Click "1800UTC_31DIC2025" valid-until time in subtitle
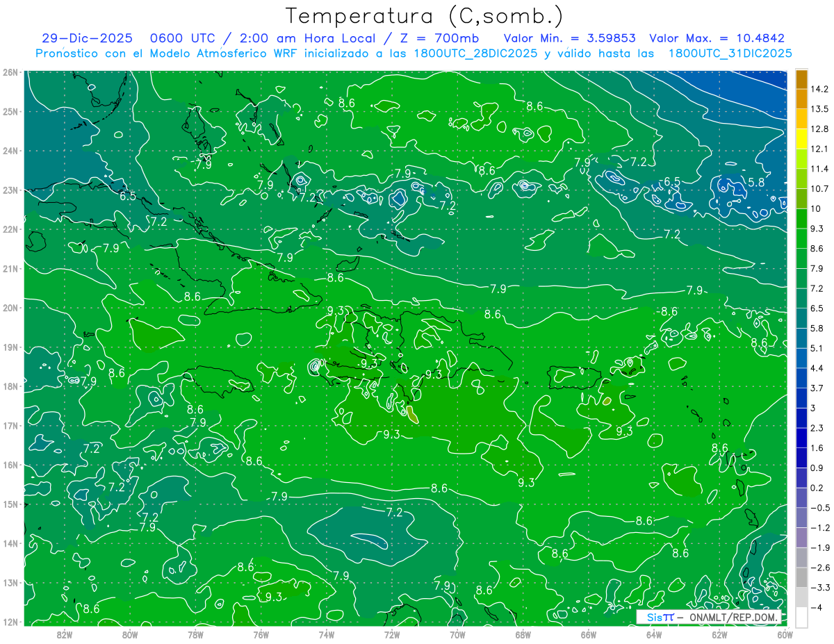Viewport: 834px width, 644px height. [x=730, y=53]
